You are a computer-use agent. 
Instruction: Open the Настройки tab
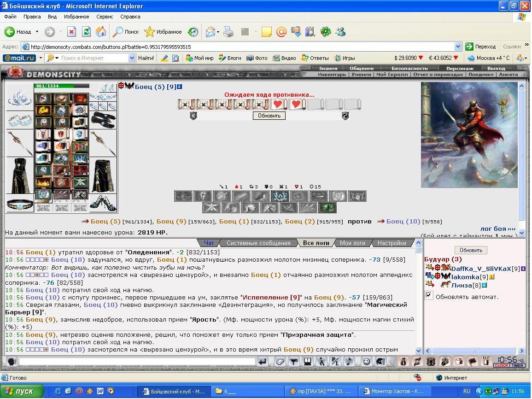392,243
